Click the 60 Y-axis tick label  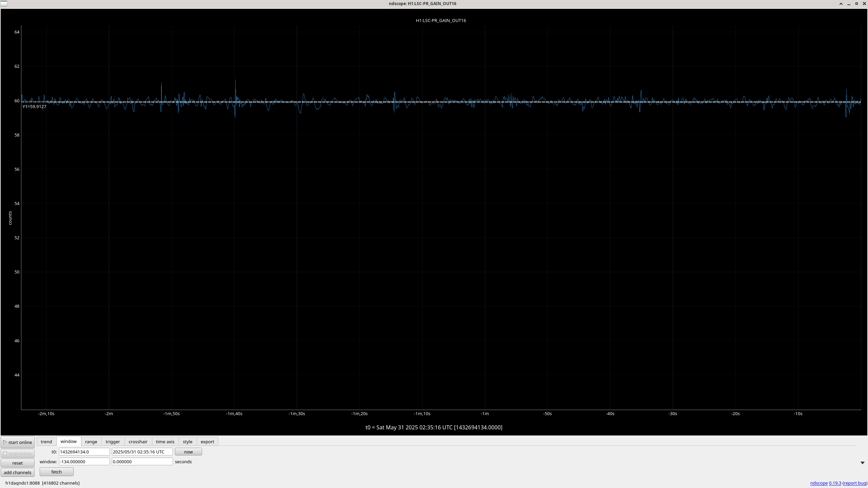[x=17, y=101]
